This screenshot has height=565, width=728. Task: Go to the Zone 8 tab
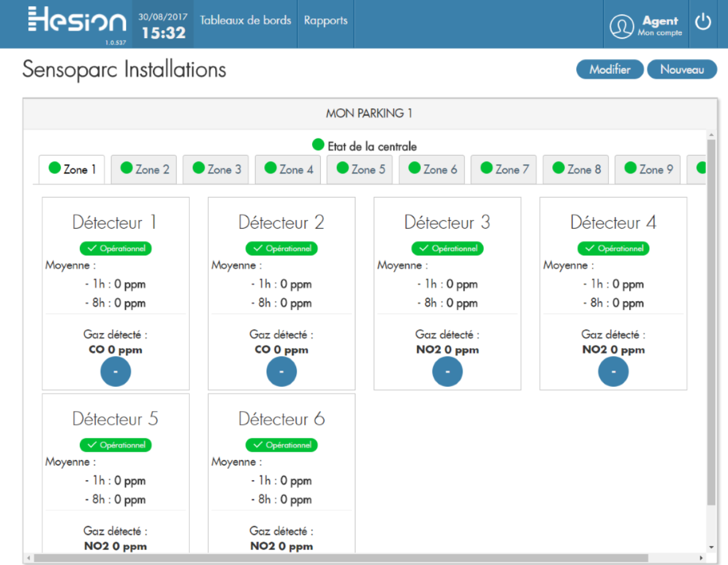click(576, 169)
